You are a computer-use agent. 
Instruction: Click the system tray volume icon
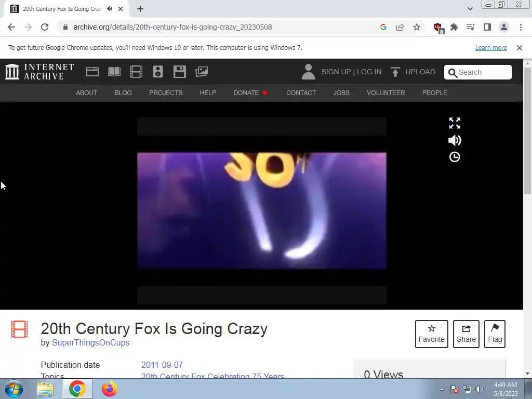pos(480,389)
